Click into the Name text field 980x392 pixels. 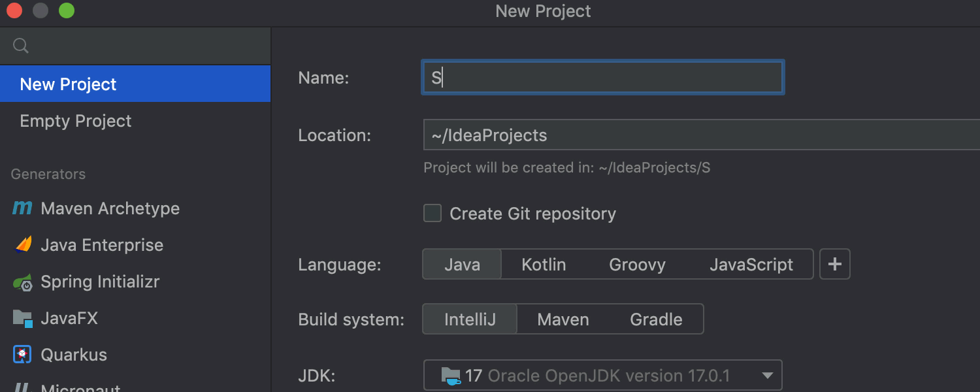tap(601, 78)
